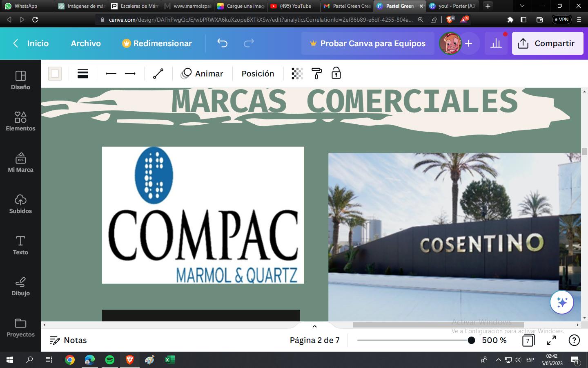The image size is (588, 368).
Task: Open the Windows Start menu
Action: click(10, 360)
